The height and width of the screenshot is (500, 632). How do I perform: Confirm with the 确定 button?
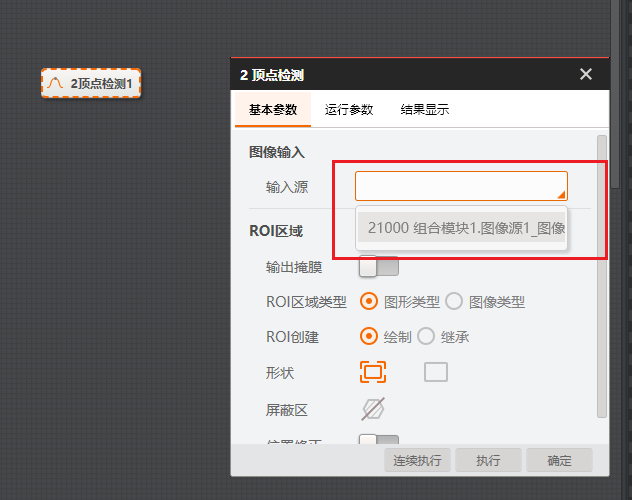(x=560, y=461)
